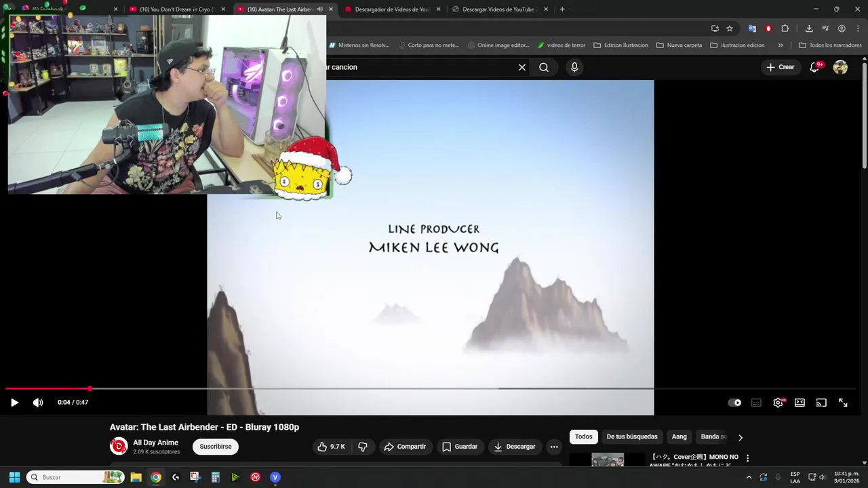Click the Buscar taskbar search box
The image size is (868, 488).
coord(75,477)
